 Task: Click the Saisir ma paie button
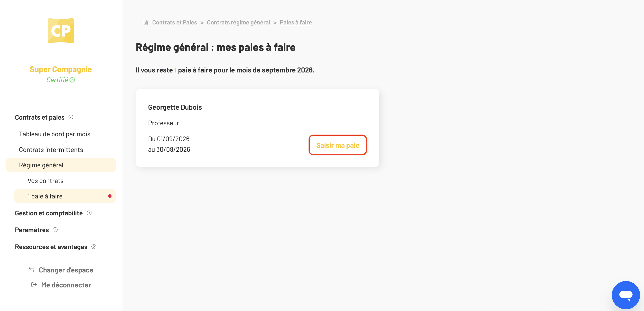337,145
